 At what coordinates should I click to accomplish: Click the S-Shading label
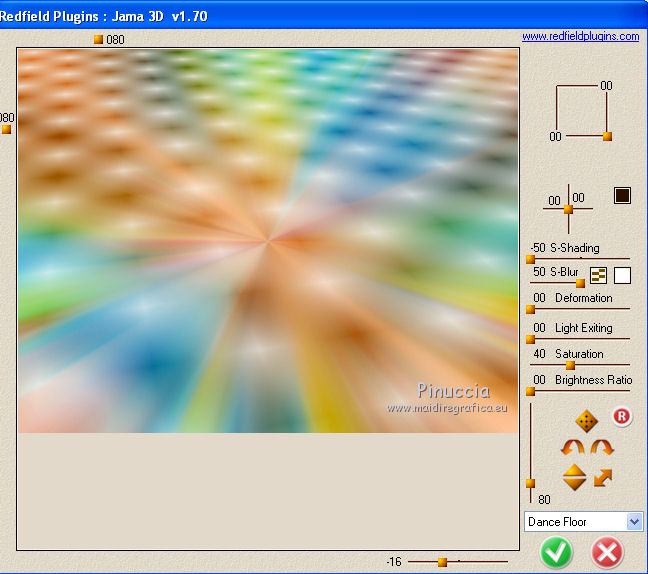pyautogui.click(x=574, y=248)
